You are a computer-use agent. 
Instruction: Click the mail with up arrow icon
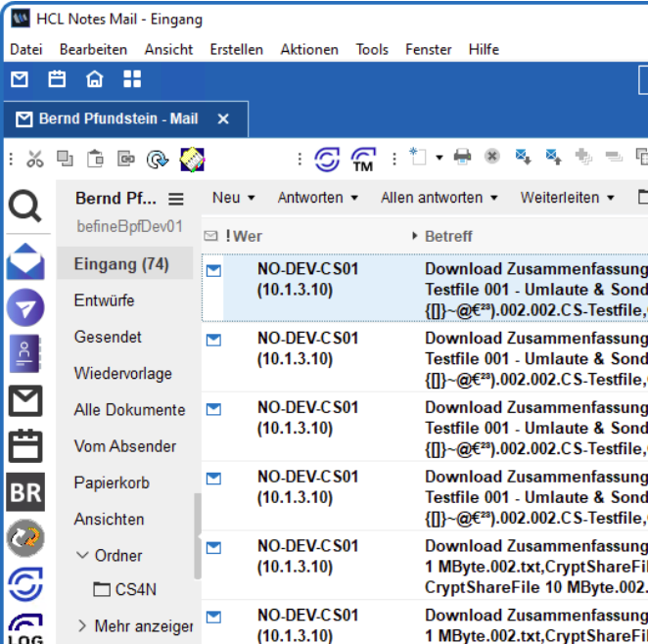coord(553,157)
